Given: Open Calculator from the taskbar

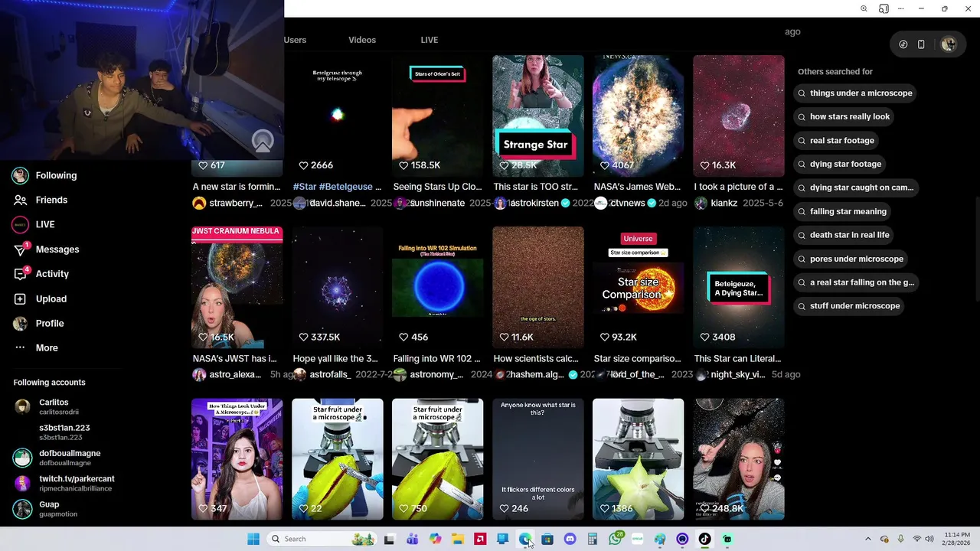Looking at the screenshot, I should (592, 539).
